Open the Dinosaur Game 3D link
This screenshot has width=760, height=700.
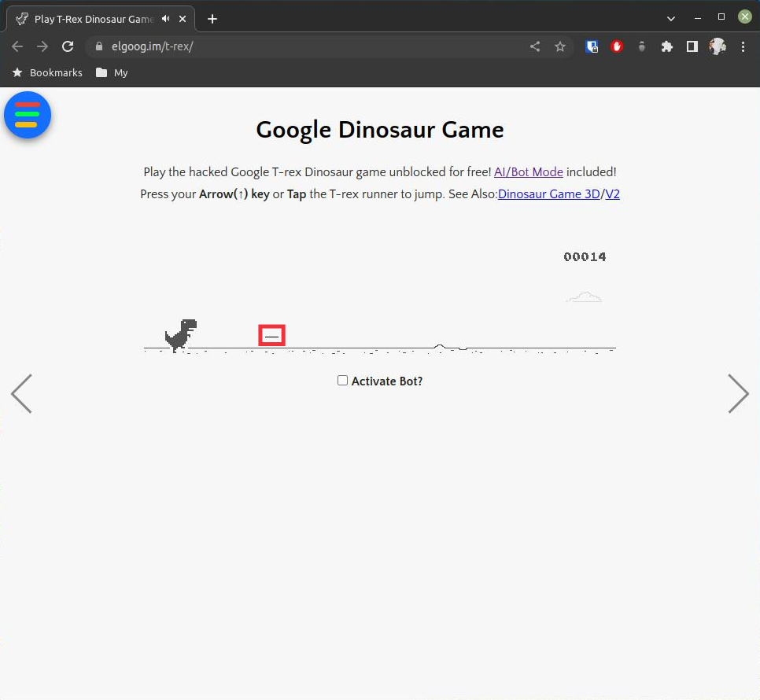tap(548, 193)
